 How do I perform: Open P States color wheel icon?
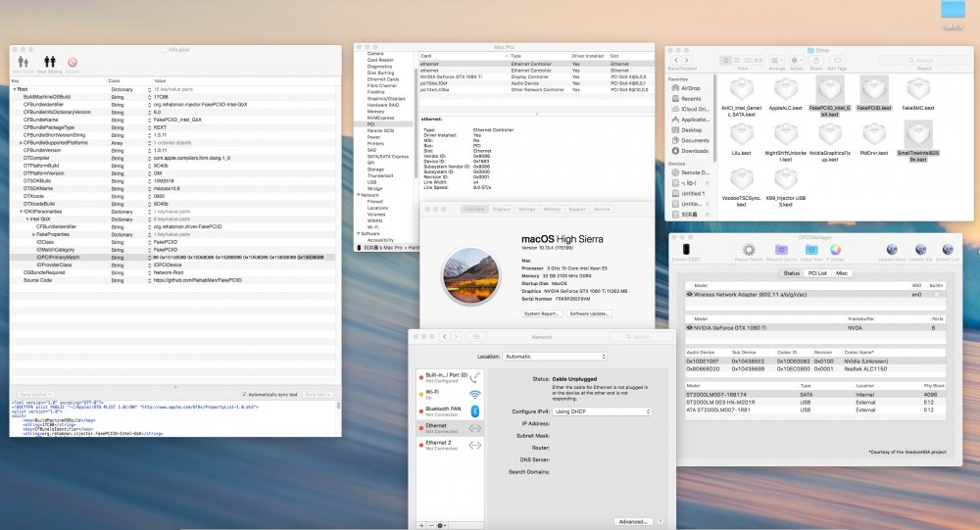[x=835, y=250]
